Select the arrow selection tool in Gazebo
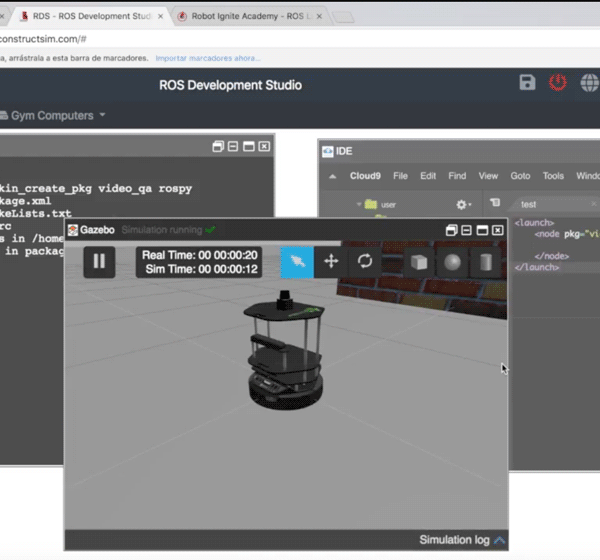The width and height of the screenshot is (600, 560). 297,262
